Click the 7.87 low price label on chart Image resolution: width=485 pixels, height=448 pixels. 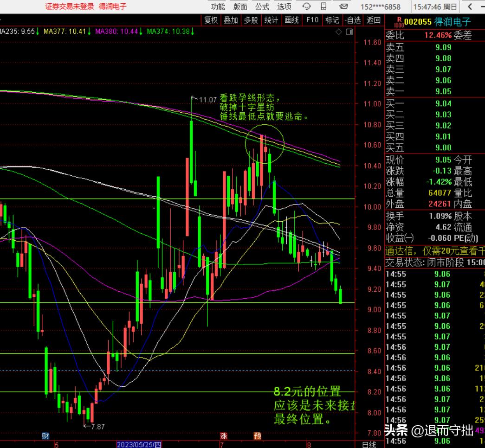click(98, 427)
